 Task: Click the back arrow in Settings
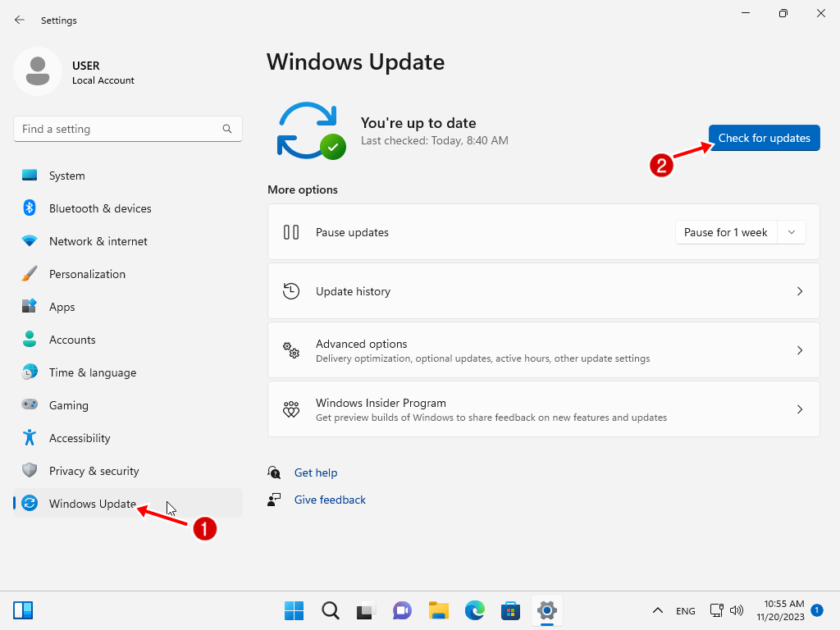(x=20, y=20)
